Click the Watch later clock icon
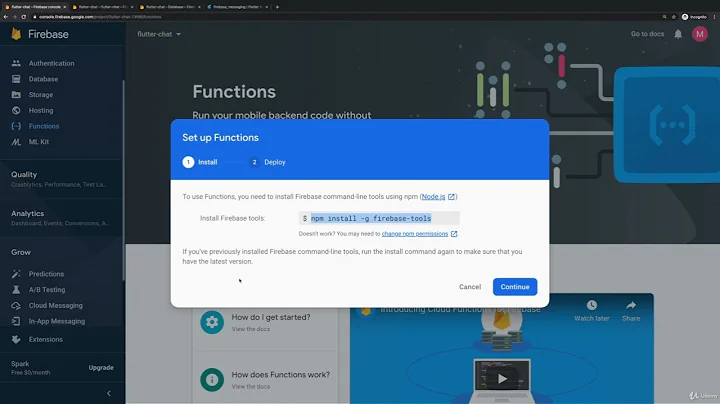 click(x=591, y=305)
